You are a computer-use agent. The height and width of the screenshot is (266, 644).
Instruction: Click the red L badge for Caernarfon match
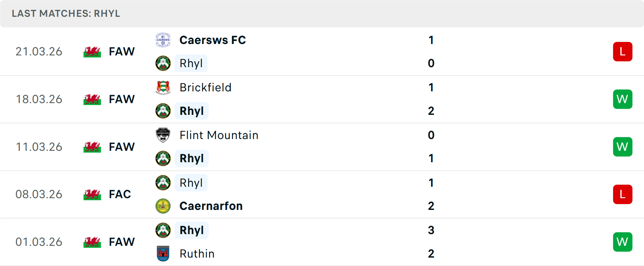[623, 194]
